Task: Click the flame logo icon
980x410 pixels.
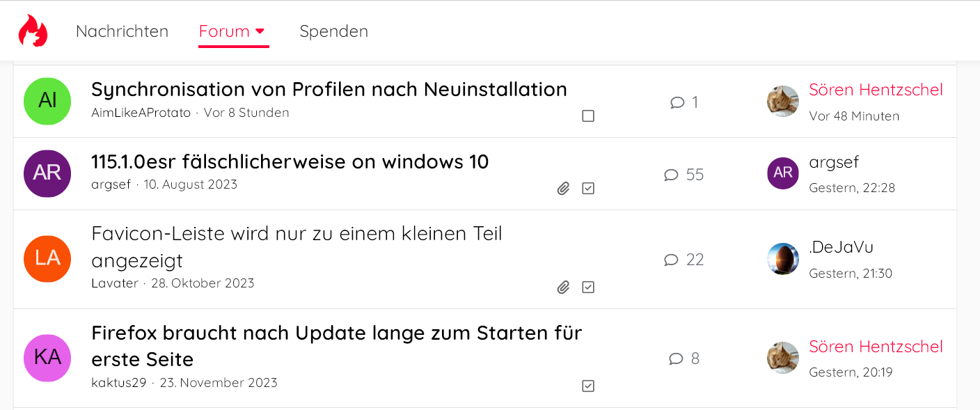Action: [33, 31]
